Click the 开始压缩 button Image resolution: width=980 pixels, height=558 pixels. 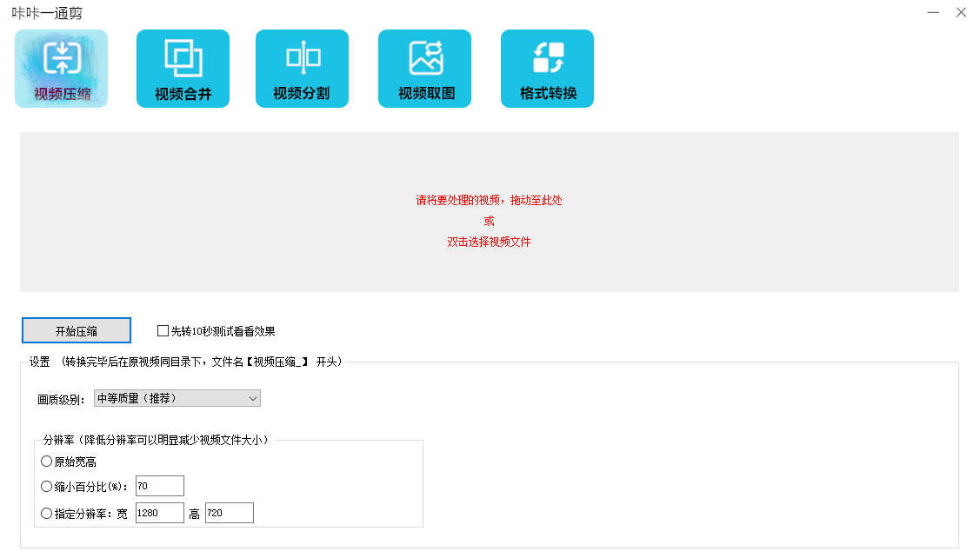[77, 330]
